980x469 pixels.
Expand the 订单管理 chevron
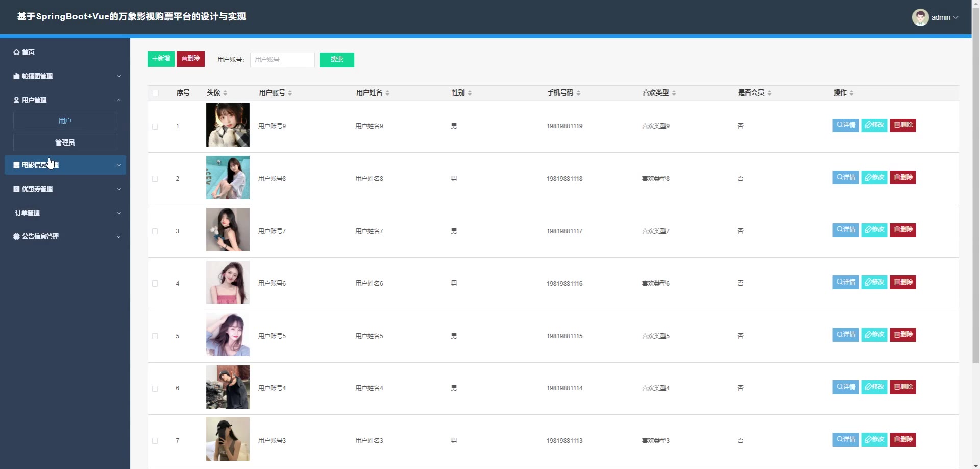[x=119, y=213]
